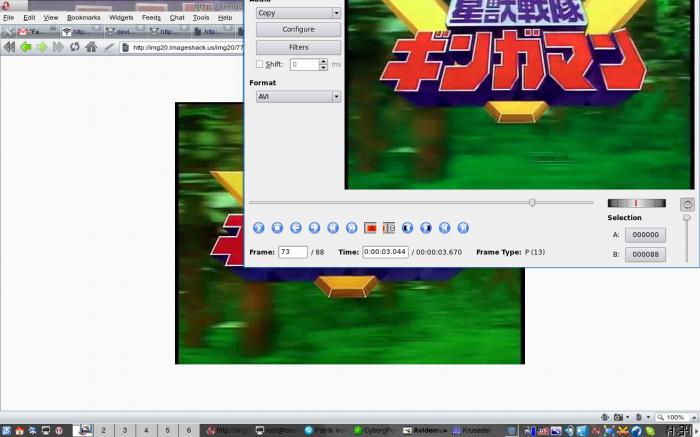Search previous black frame icon
The width and height of the screenshot is (700, 437).
tap(407, 228)
